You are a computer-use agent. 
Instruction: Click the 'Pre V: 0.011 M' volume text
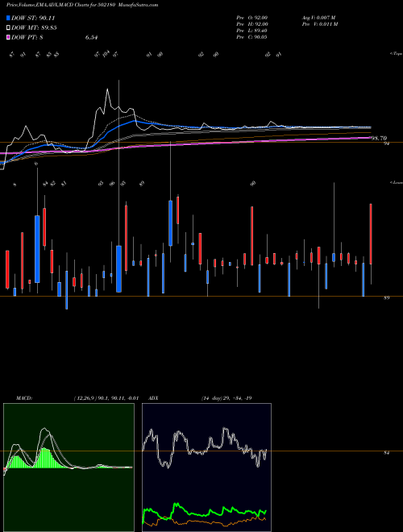tap(319, 23)
